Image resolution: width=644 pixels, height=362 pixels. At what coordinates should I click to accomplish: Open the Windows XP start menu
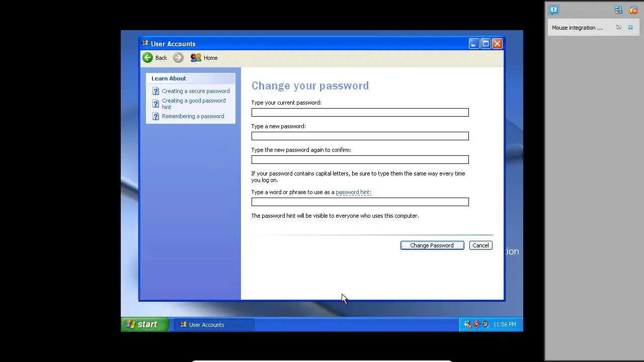pos(145,324)
